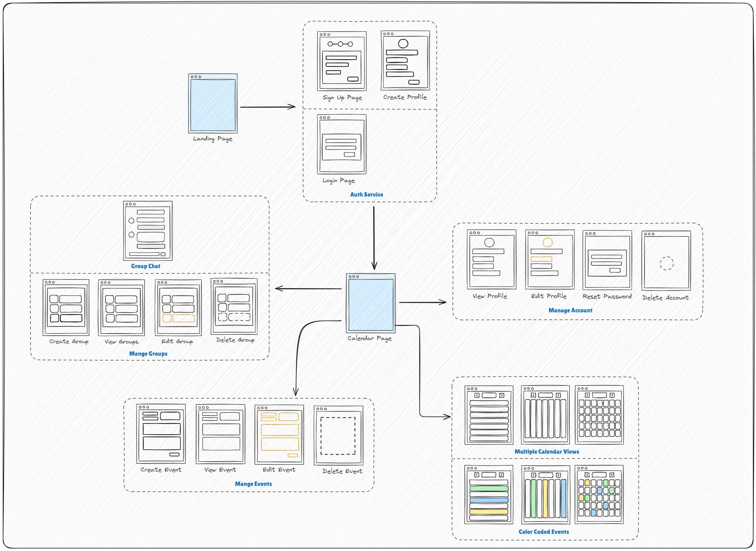Select the blue Calendar Page wireframe

(x=371, y=303)
